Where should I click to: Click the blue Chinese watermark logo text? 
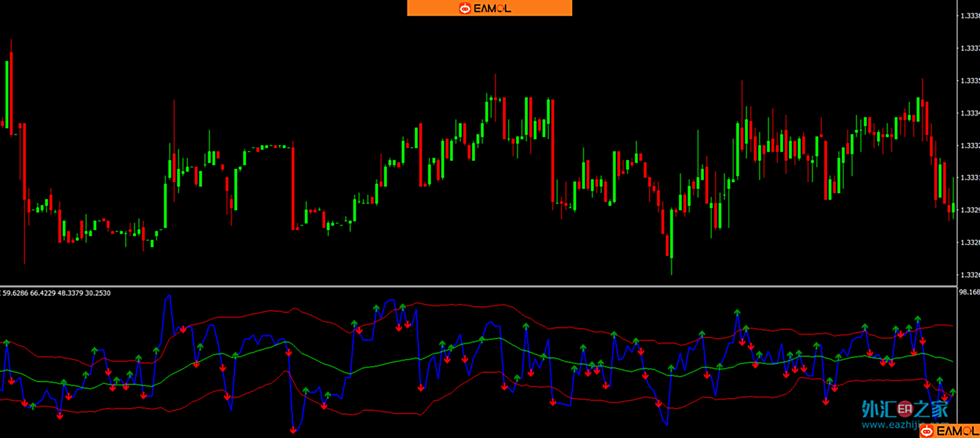coord(905,409)
